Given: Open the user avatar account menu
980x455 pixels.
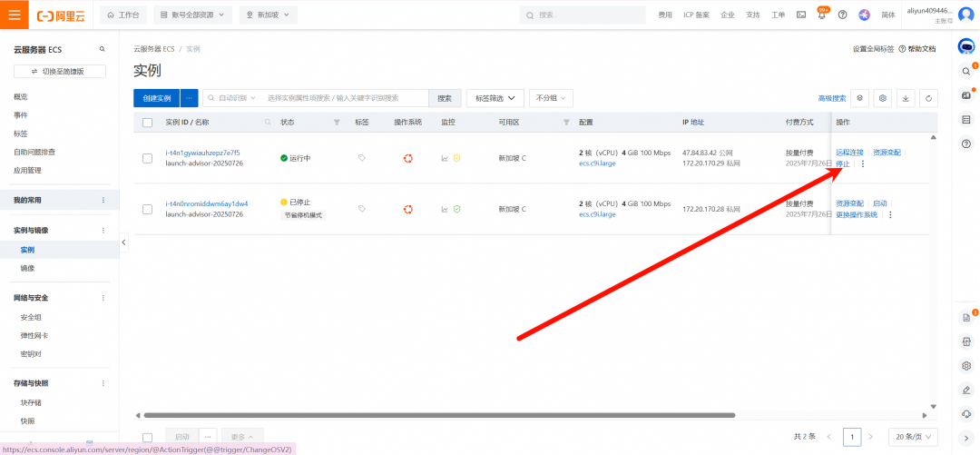Looking at the screenshot, I should 965,15.
